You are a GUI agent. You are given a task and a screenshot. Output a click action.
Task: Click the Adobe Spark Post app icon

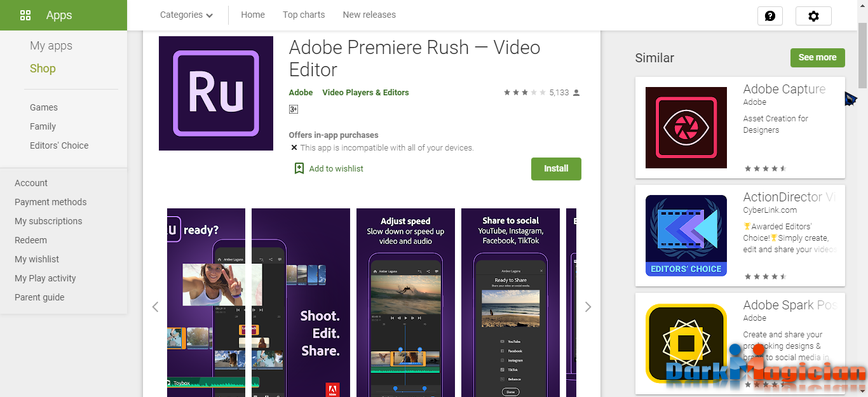(686, 344)
